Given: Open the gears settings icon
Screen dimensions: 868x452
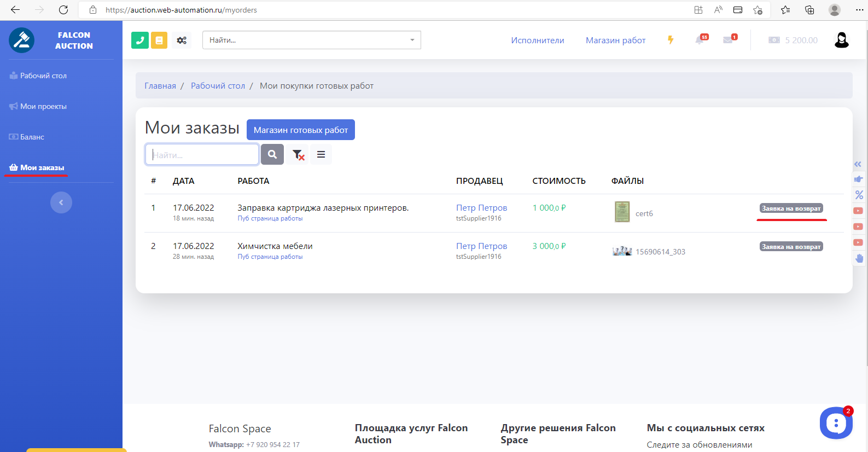Looking at the screenshot, I should [x=182, y=40].
